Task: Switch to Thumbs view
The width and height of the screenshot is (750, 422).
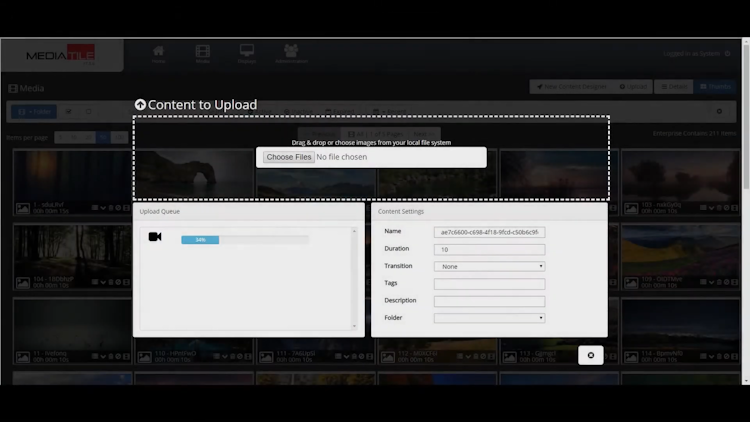Action: 715,87
